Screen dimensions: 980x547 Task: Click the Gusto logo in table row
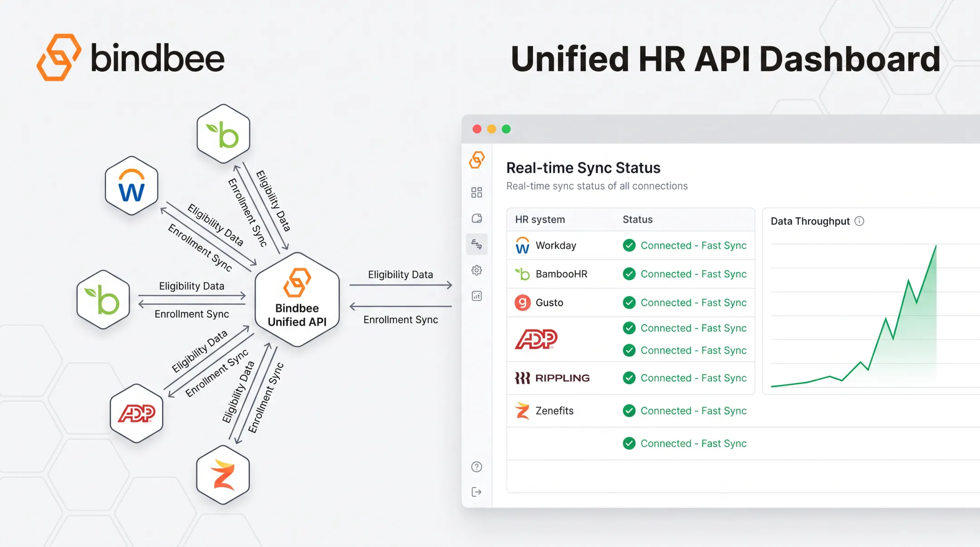click(x=522, y=303)
